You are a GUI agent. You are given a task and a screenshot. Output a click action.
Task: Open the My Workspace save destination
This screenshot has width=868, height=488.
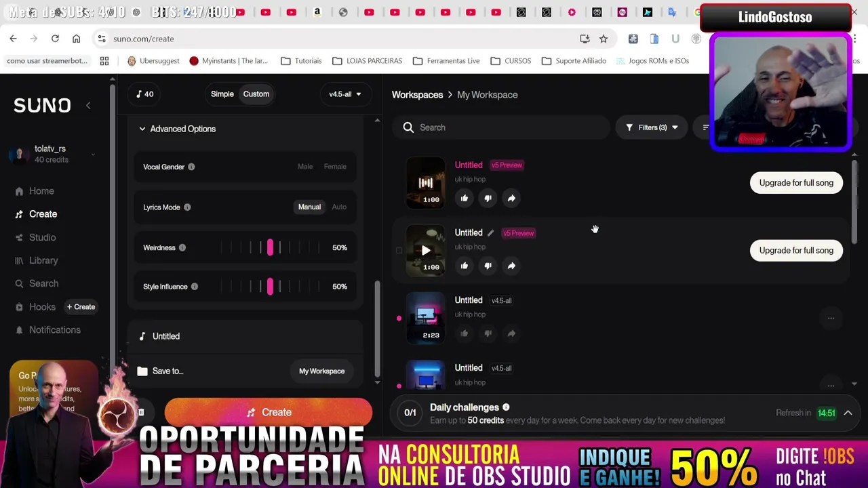click(321, 371)
